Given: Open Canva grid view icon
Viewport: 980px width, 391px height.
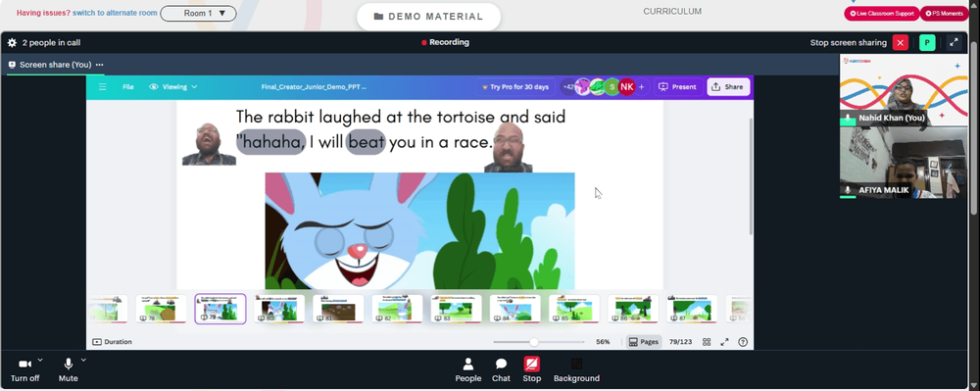Looking at the screenshot, I should coord(707,342).
